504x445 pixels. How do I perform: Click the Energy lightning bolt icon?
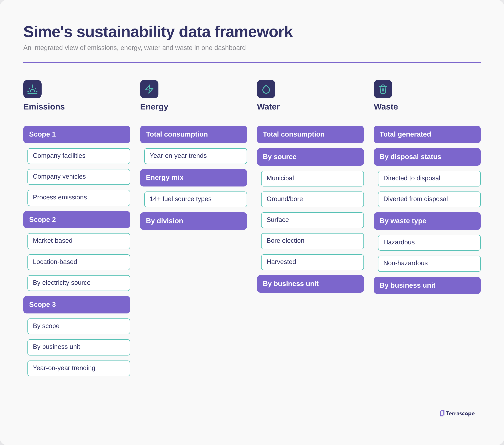coord(149,89)
